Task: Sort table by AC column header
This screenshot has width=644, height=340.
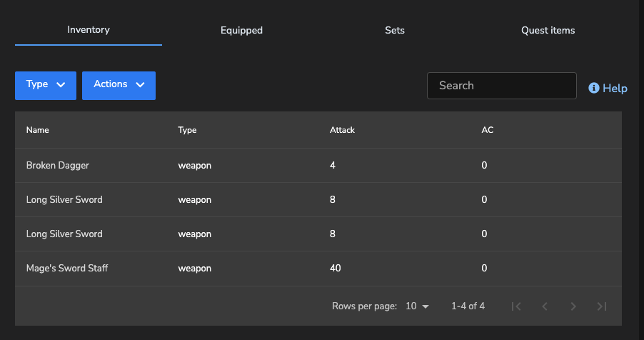Action: coord(487,130)
